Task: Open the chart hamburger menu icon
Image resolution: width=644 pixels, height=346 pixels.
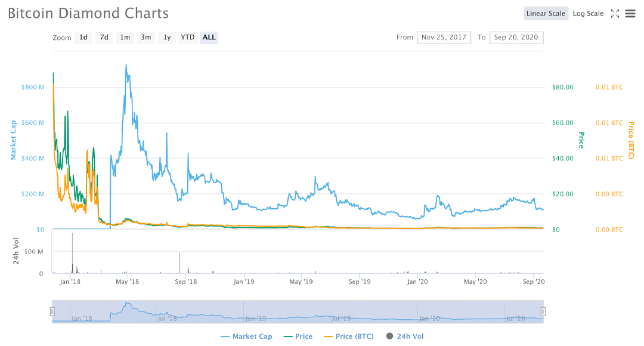Action: (x=630, y=14)
